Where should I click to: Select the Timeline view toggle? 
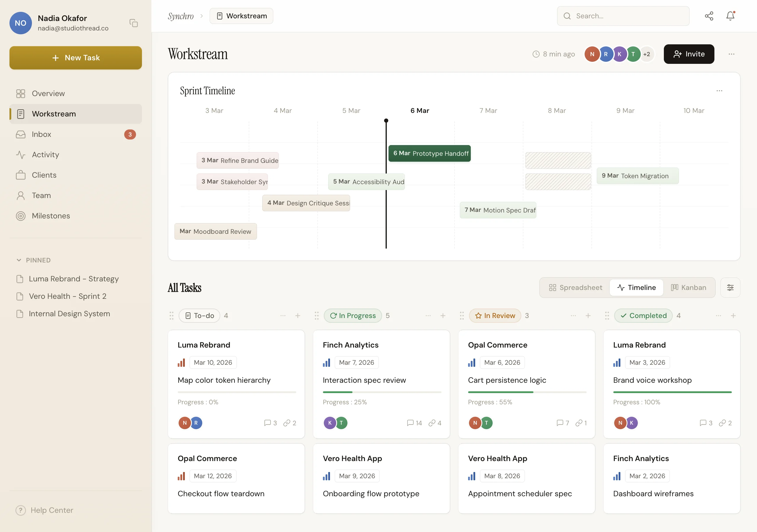636,287
